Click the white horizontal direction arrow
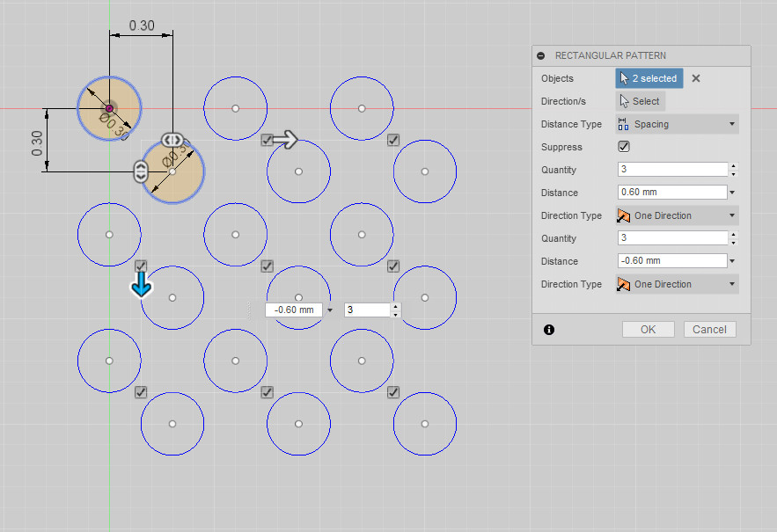 [x=285, y=140]
